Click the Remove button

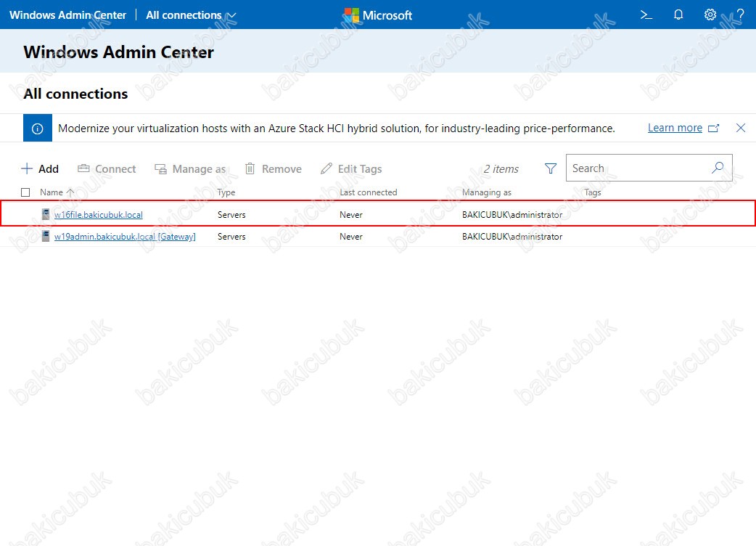click(x=274, y=169)
